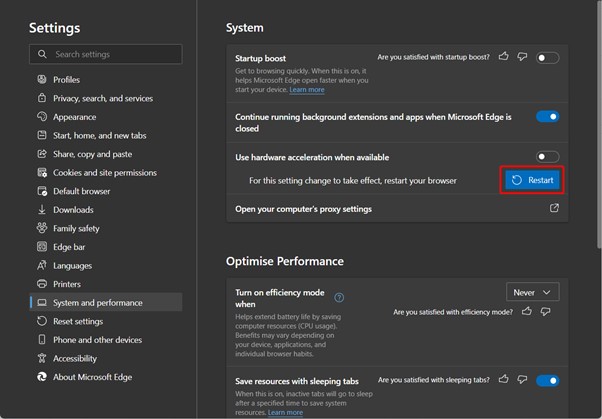This screenshot has width=602, height=419.
Task: Open Share, copy and paste settings
Action: (x=106, y=154)
